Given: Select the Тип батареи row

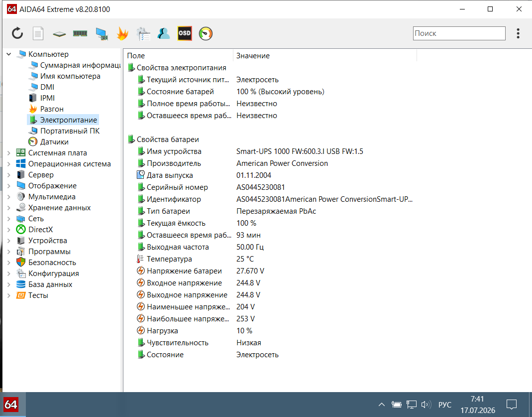Looking at the screenshot, I should (226, 211).
